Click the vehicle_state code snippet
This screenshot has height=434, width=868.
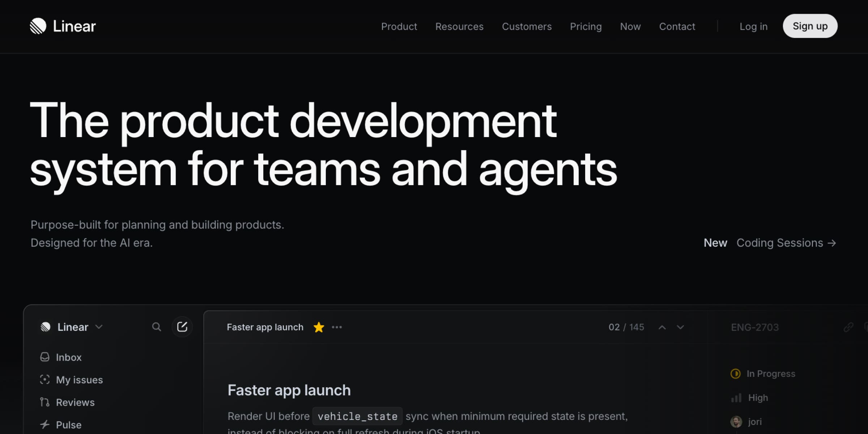357,416
